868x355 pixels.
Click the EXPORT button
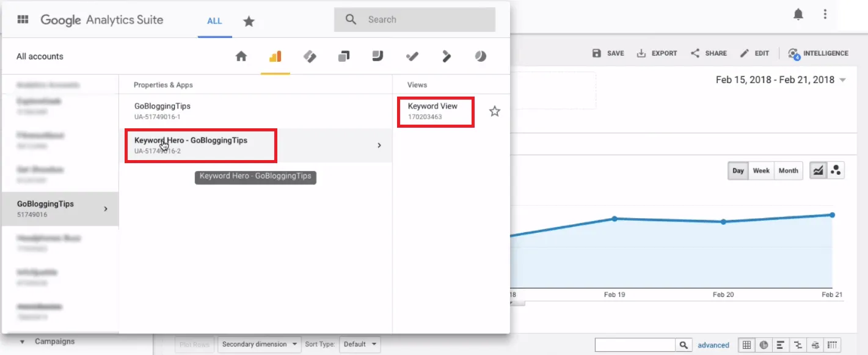(x=657, y=53)
